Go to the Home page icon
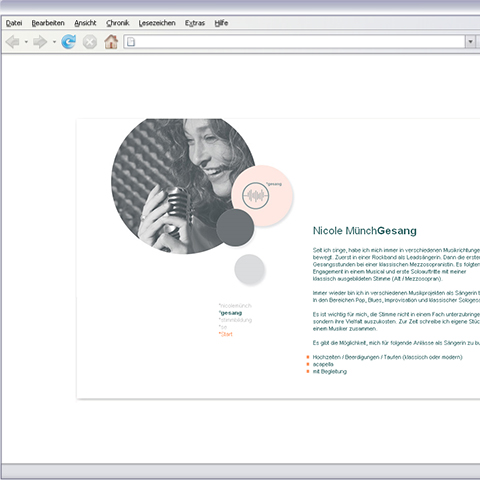The width and height of the screenshot is (480, 480). click(x=111, y=42)
